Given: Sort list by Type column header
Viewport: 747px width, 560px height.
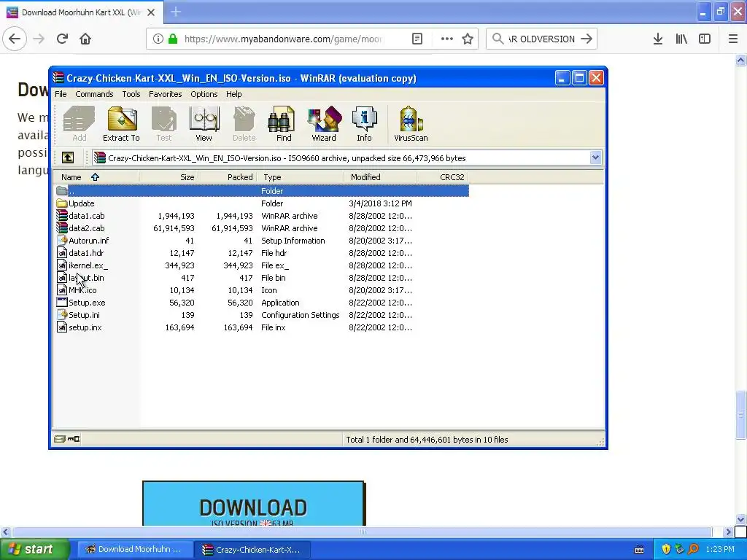Looking at the screenshot, I should pos(301,177).
